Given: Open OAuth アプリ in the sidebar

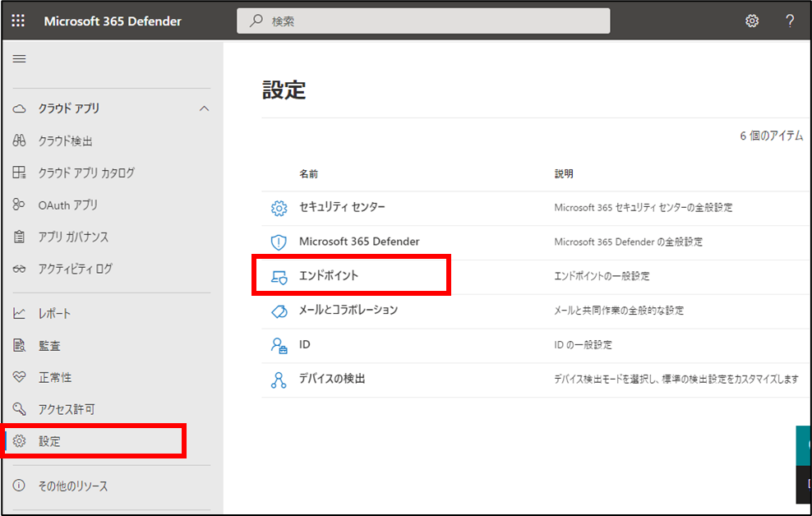Looking at the screenshot, I should coord(68,205).
